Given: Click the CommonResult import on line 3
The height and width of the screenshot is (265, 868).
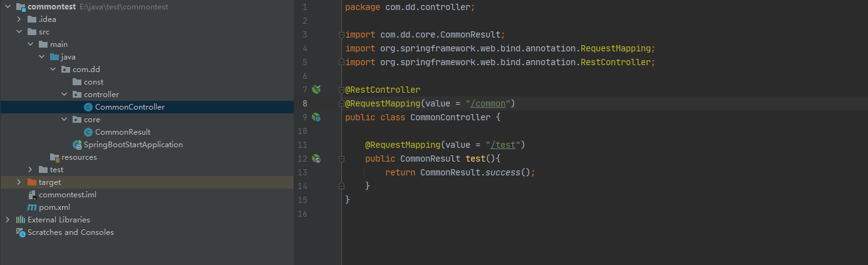Looking at the screenshot, I should coord(425,34).
